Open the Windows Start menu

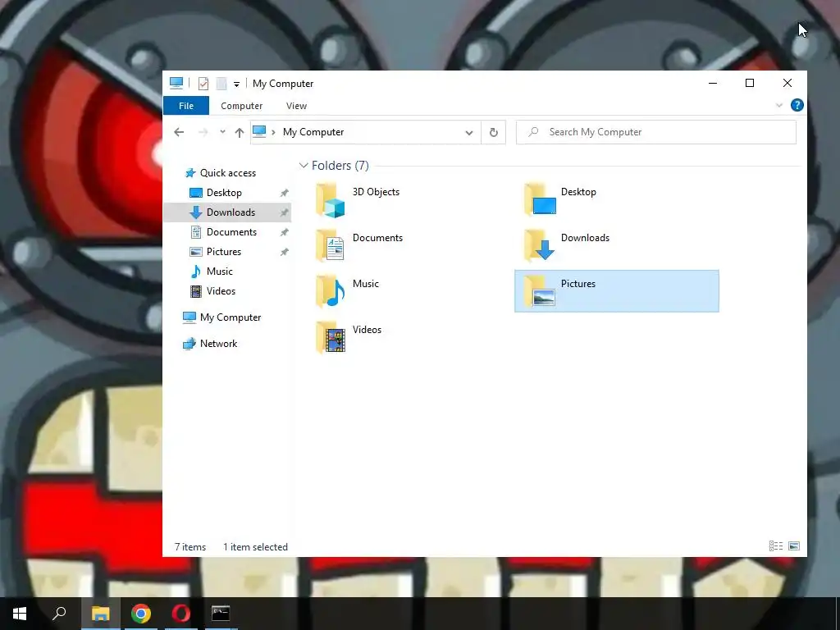point(20,614)
